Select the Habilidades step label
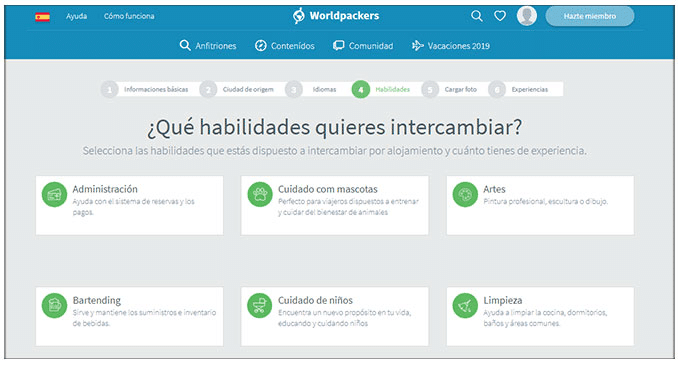The width and height of the screenshot is (678, 366). pos(393,90)
